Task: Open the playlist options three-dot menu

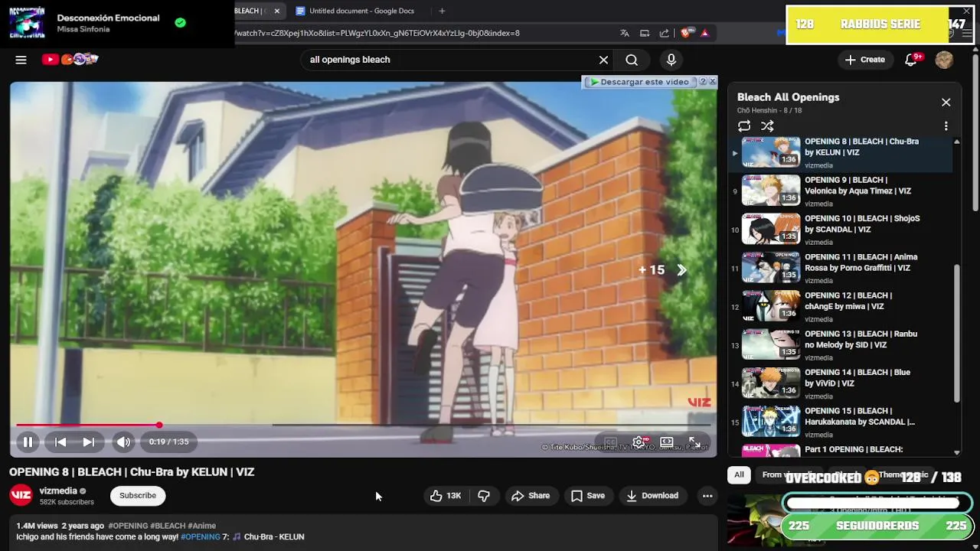Action: point(946,126)
